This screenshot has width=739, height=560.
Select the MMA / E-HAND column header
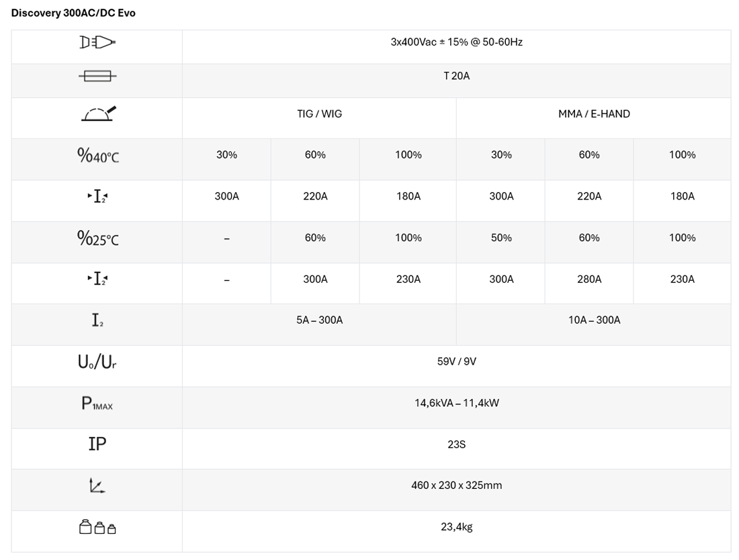594,114
